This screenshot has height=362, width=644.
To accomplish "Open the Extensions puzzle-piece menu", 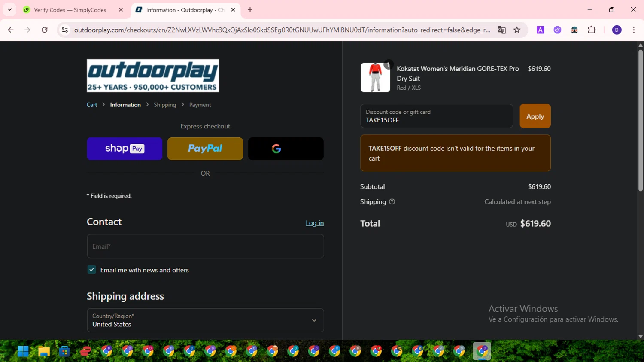I will point(592,30).
